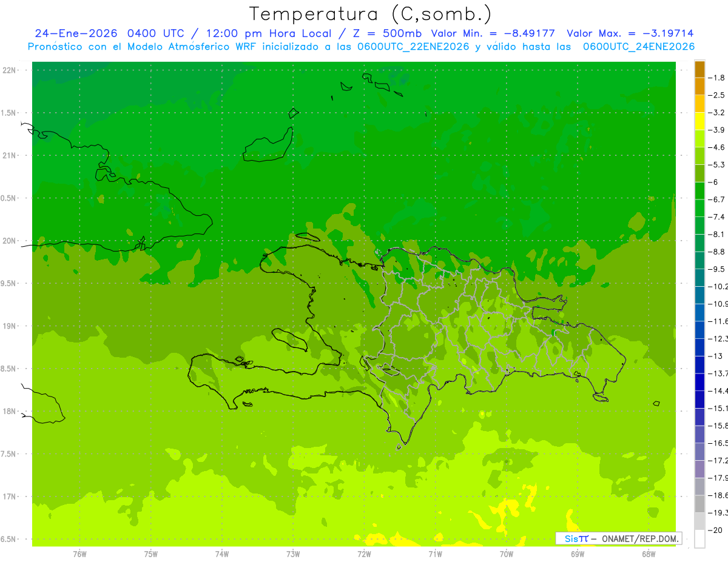The height and width of the screenshot is (562, 728).
Task: Click the '70W' longitude label
Action: click(x=507, y=554)
